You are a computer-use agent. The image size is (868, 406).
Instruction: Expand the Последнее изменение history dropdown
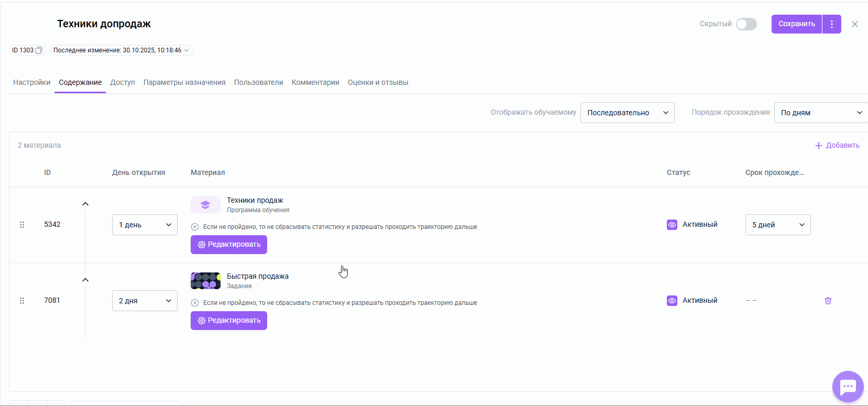coord(122,50)
